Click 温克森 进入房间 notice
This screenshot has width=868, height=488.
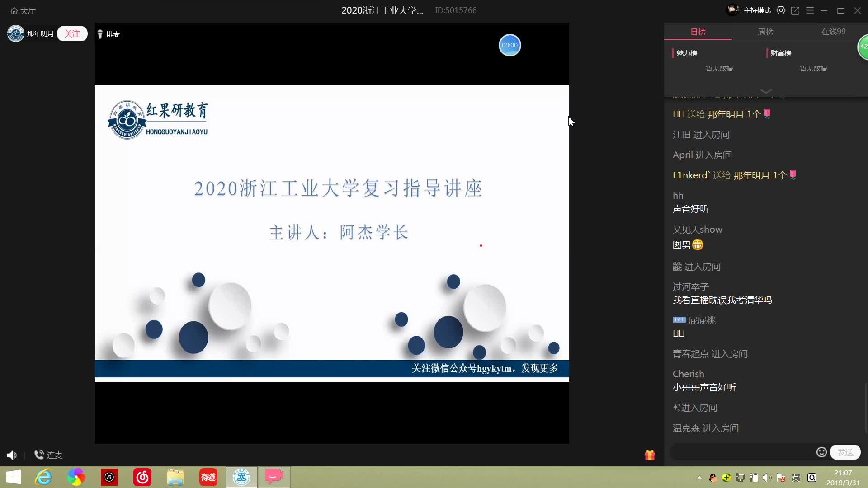pyautogui.click(x=705, y=428)
